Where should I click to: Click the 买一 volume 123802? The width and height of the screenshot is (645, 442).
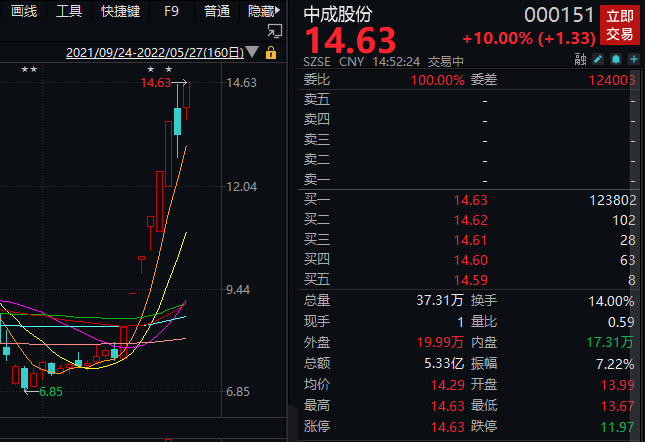tap(613, 200)
